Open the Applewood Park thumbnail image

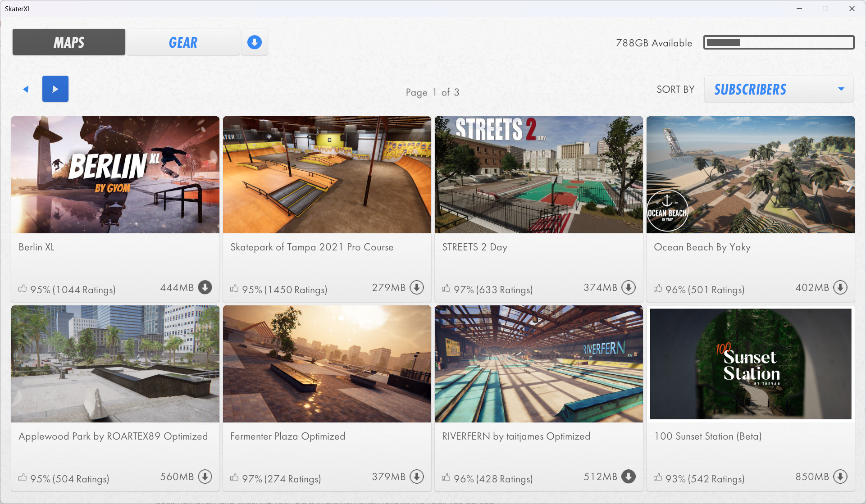pos(115,364)
